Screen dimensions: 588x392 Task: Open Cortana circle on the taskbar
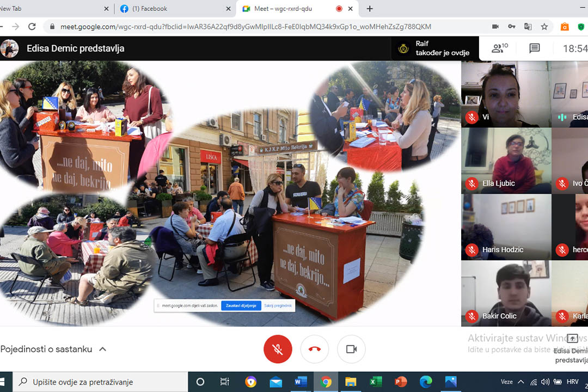200,382
